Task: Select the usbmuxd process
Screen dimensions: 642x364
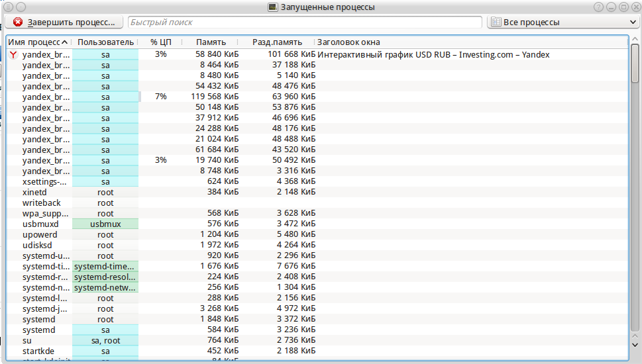Action: click(x=317, y=224)
